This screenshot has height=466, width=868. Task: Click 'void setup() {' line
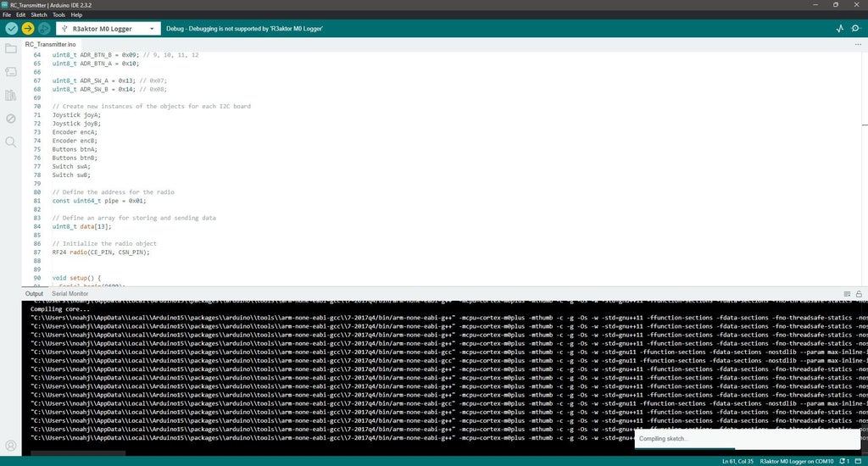pyautogui.click(x=76, y=278)
